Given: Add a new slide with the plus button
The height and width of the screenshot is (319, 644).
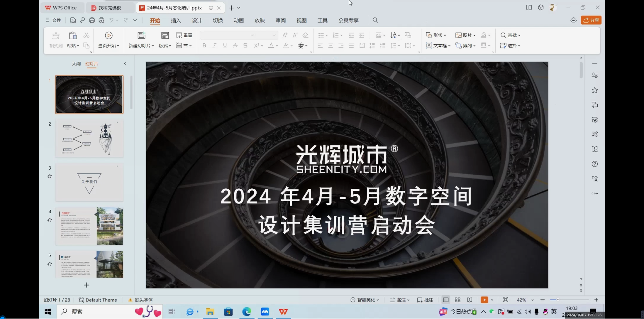Looking at the screenshot, I should tap(87, 285).
